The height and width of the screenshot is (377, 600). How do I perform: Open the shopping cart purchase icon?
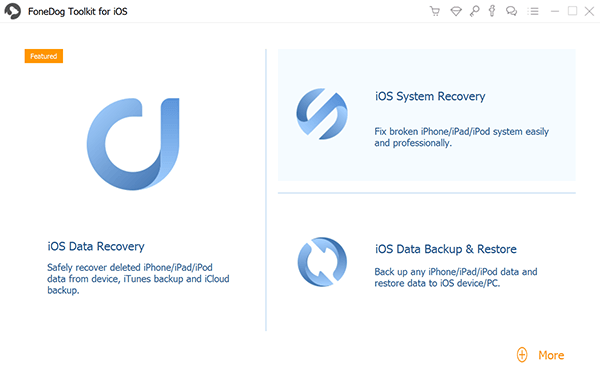click(x=435, y=11)
